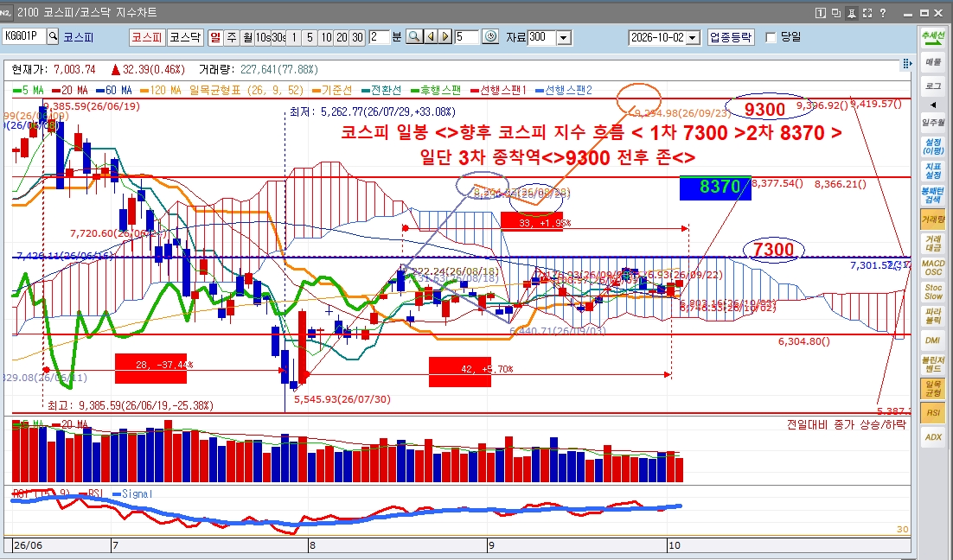Click the KGG01P code input field
953x560 pixels.
[24, 36]
